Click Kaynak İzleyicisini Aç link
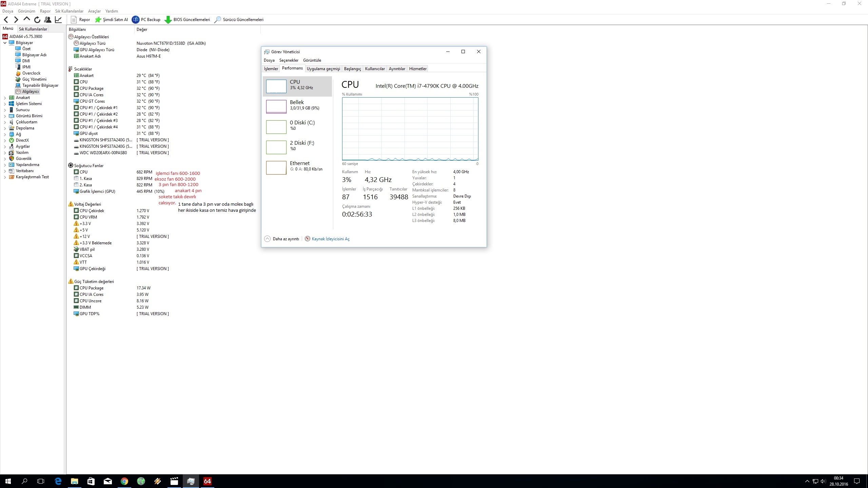Screen dimensions: 868x488 pos(330,239)
